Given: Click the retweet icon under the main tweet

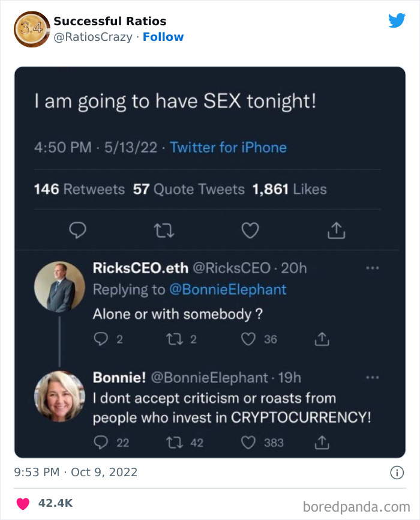Looking at the screenshot, I should 164,230.
